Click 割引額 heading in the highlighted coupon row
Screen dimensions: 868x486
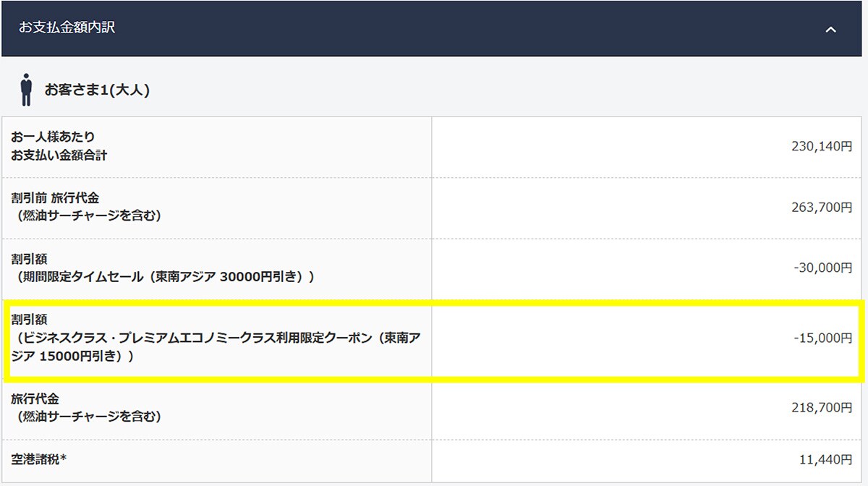click(29, 319)
